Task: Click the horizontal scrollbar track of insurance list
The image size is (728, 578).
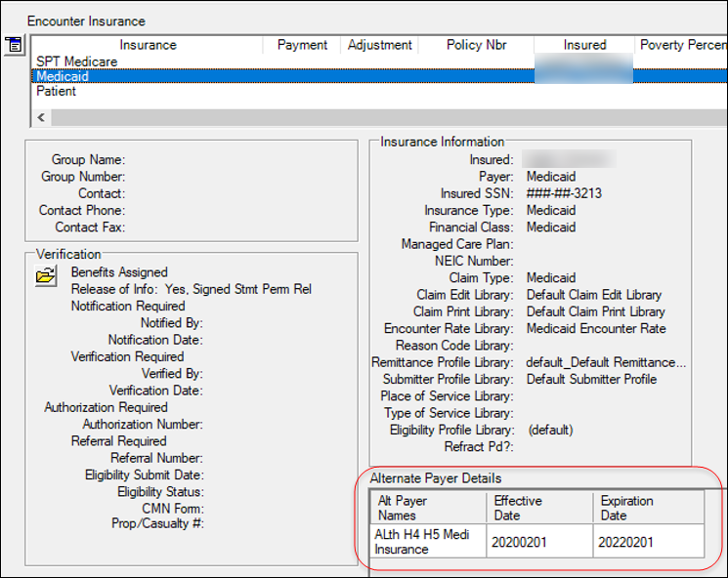Action: point(389,117)
